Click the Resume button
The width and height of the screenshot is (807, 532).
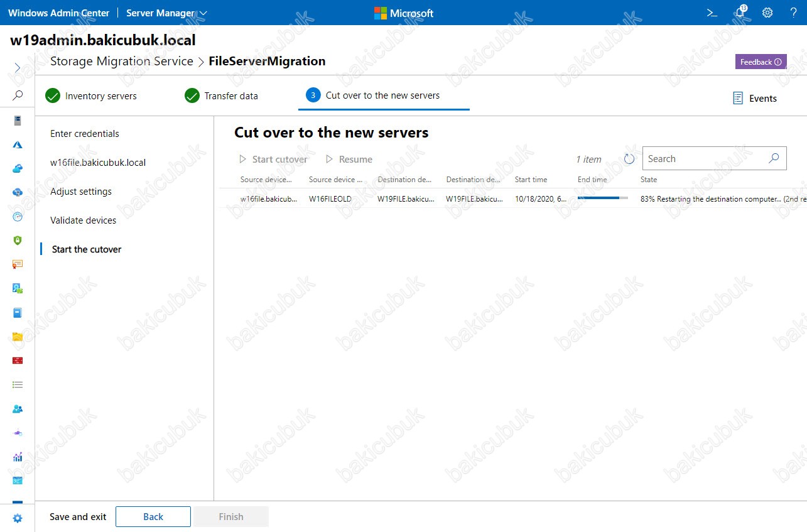click(349, 160)
